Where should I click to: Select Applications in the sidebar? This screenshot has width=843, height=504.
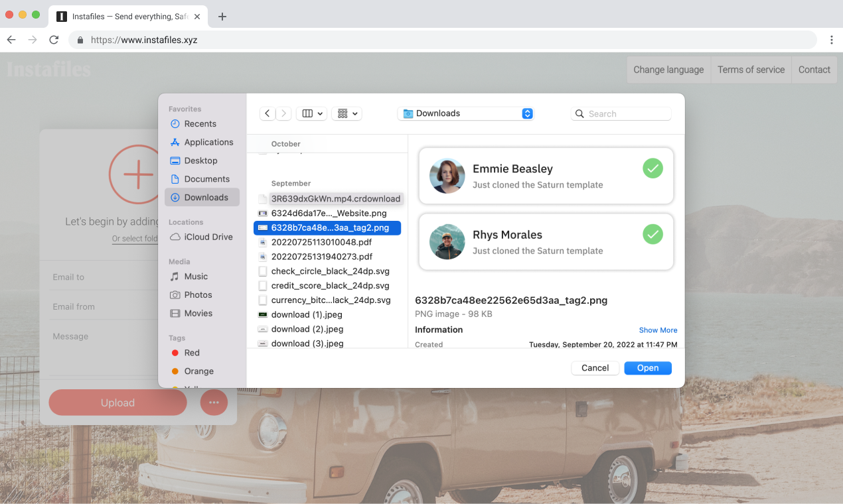pos(202,142)
